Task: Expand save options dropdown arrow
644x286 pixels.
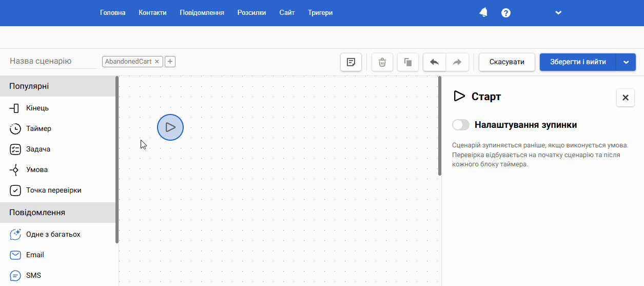Action: [626, 62]
